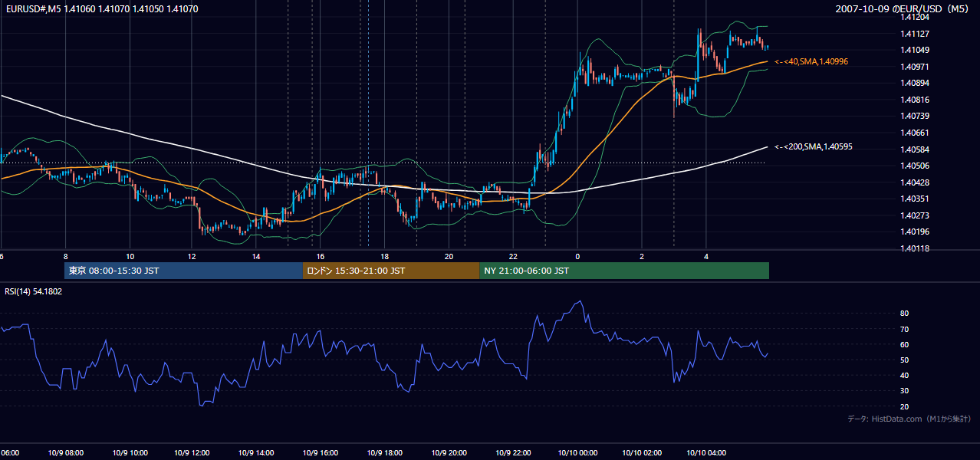Click the 10/9 18:00 date axis label
Viewport: 980px width, 460px height.
385,452
